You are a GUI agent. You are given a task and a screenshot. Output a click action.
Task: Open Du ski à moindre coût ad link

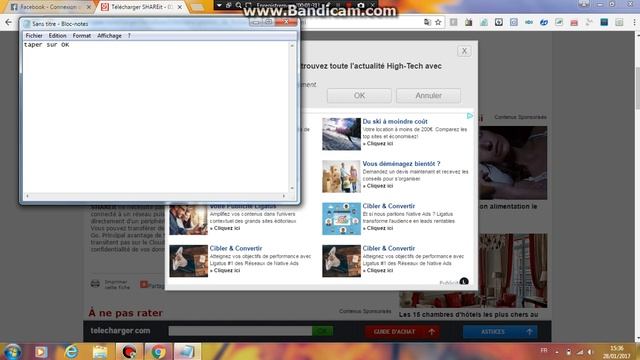click(395, 121)
